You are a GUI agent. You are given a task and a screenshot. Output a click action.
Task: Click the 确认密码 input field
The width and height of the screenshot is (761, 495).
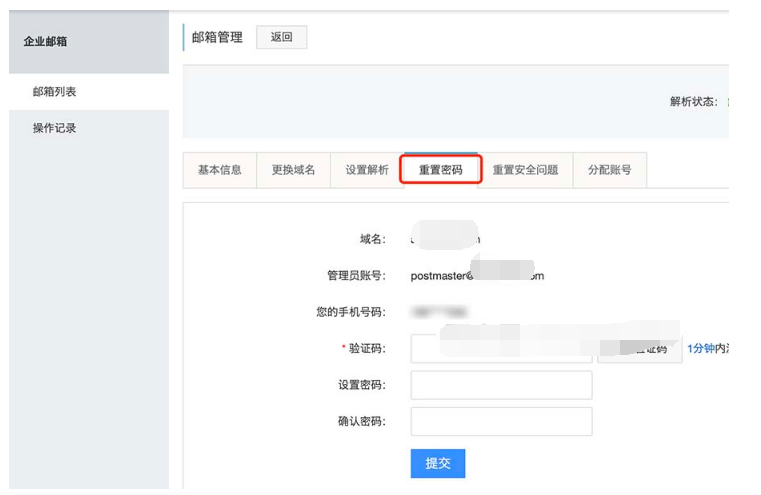pos(501,421)
